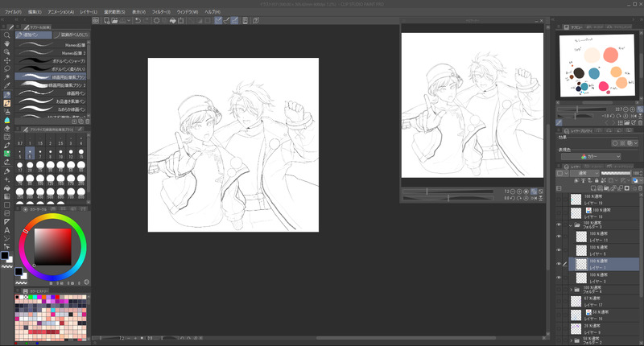Select the Eraser tool

tap(7, 128)
